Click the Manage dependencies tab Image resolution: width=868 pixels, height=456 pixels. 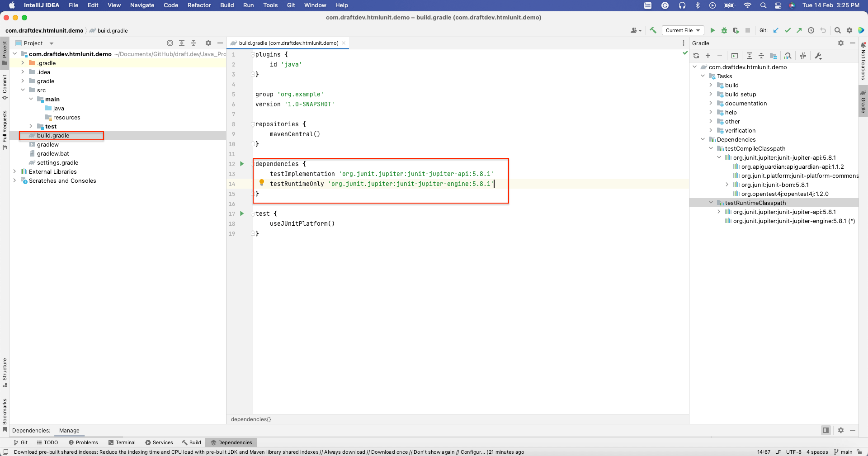pos(69,430)
